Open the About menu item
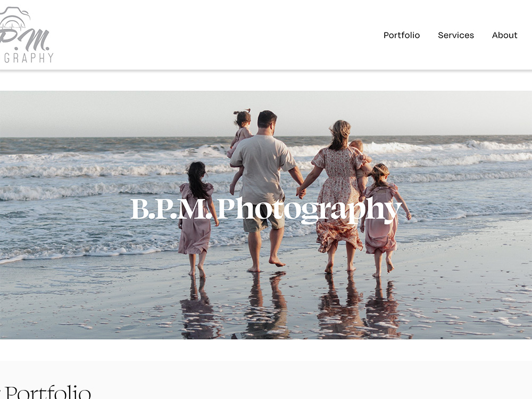This screenshot has height=399, width=532. [504, 35]
